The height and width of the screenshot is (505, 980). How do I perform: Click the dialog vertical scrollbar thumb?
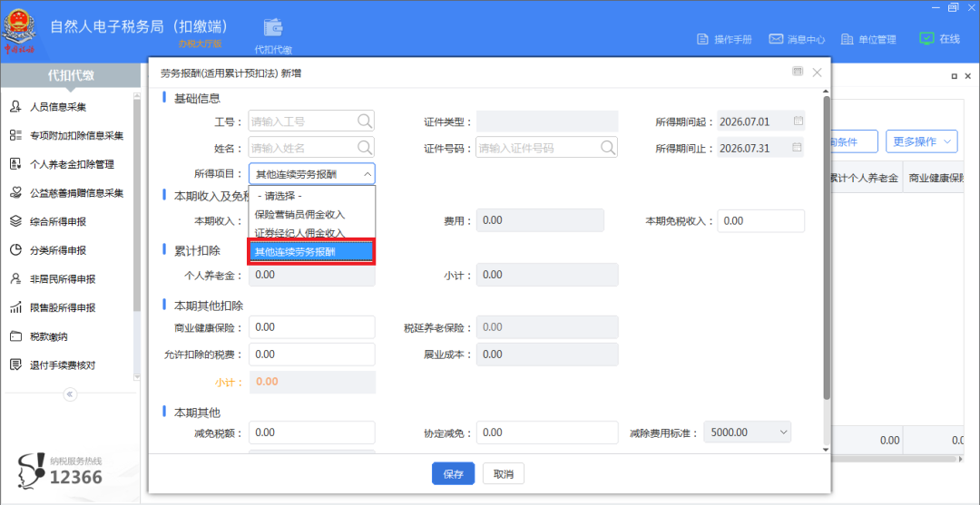tap(827, 248)
